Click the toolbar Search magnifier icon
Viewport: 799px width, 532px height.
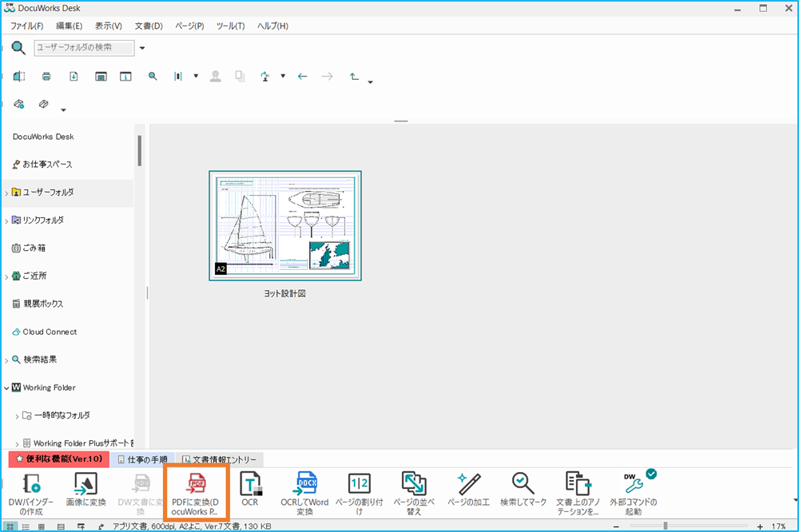pos(153,77)
